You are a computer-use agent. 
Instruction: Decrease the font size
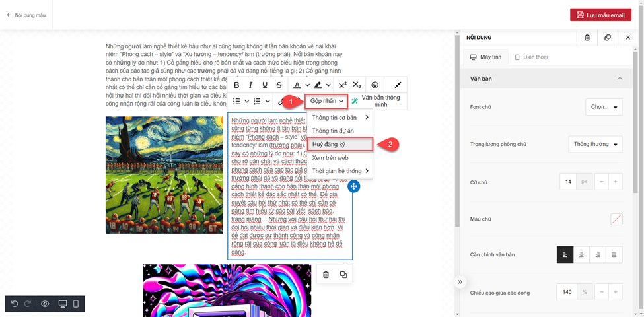[x=601, y=182]
